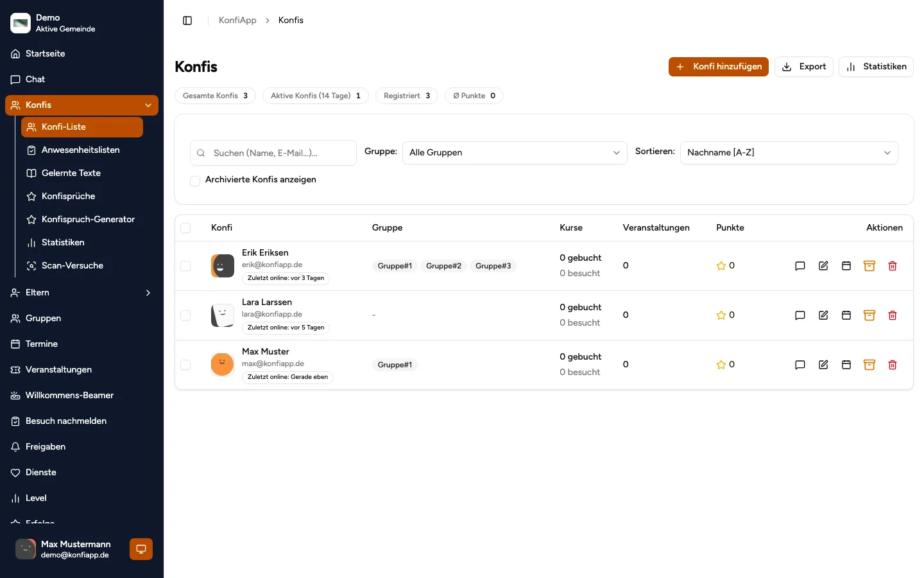This screenshot has width=924, height=578.
Task: Open Chat from the sidebar
Action: [81, 80]
